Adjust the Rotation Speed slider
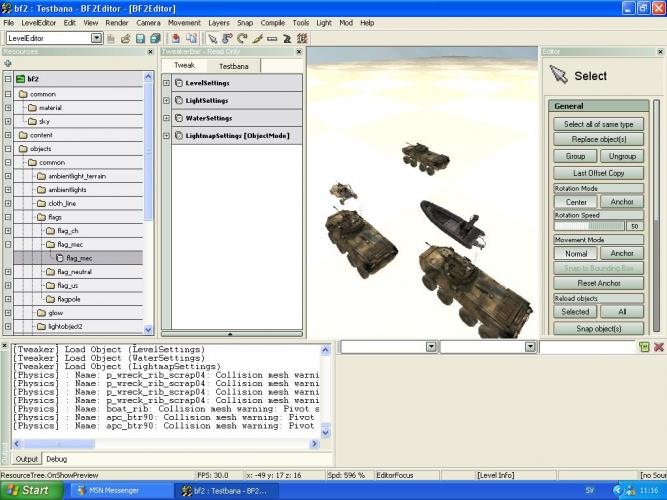The height and width of the screenshot is (500, 667). click(590, 226)
